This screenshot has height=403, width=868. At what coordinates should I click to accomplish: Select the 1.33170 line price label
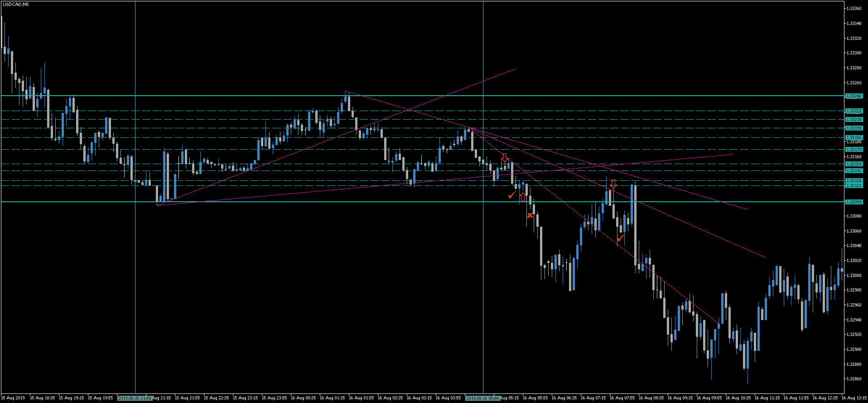[x=854, y=149]
